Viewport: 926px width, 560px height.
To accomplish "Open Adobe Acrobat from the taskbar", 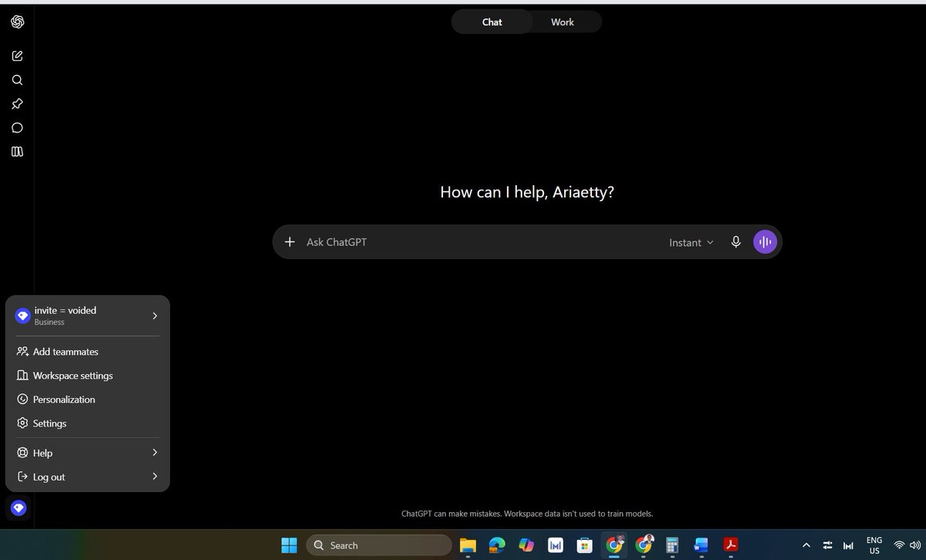I will (730, 545).
